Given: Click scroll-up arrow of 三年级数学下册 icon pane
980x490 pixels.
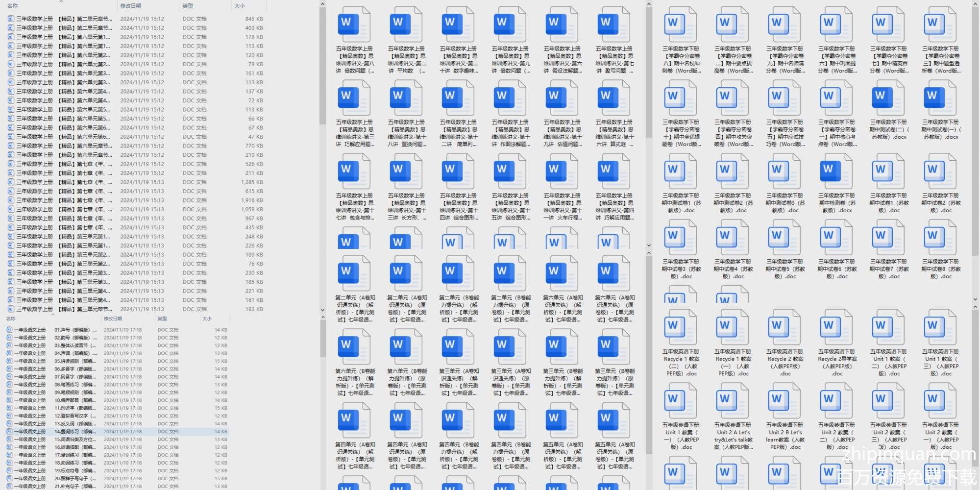Looking at the screenshot, I should (x=975, y=4).
